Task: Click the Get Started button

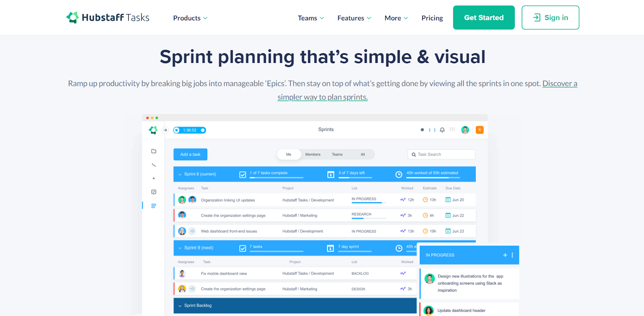Action: click(484, 17)
